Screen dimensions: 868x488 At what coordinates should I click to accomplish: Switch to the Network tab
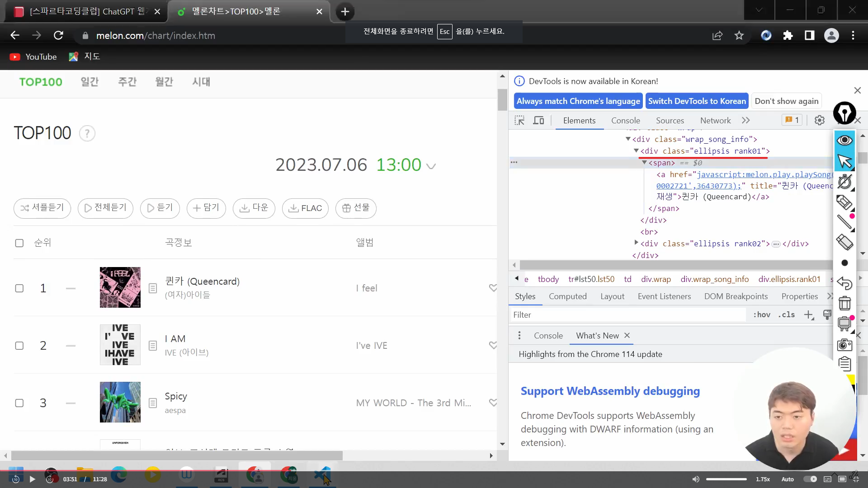pyautogui.click(x=716, y=121)
